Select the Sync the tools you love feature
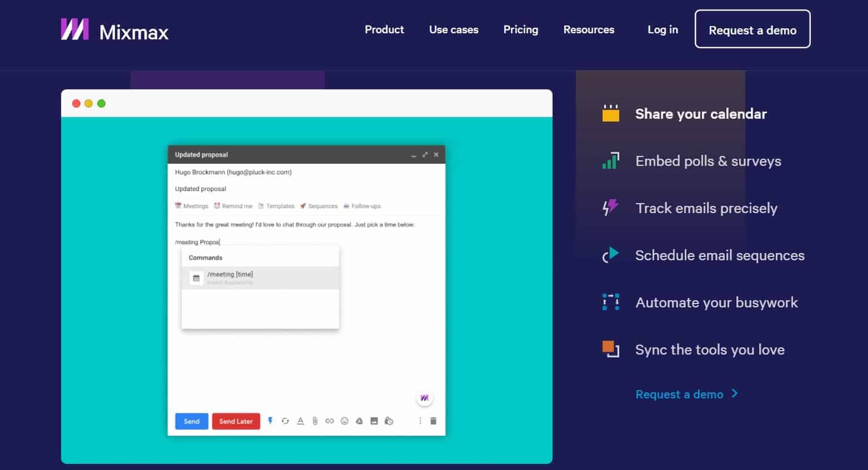 pyautogui.click(x=710, y=350)
